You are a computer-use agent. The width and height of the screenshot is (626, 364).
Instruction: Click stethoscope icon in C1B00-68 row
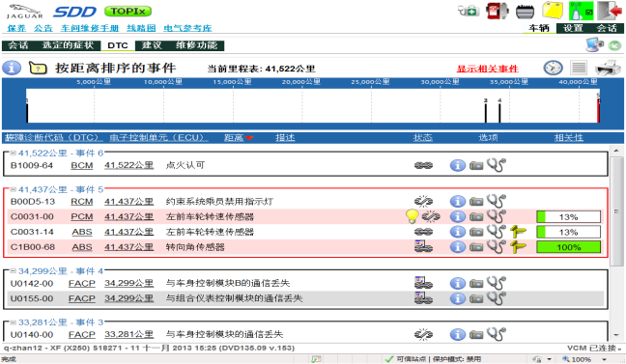(x=497, y=246)
